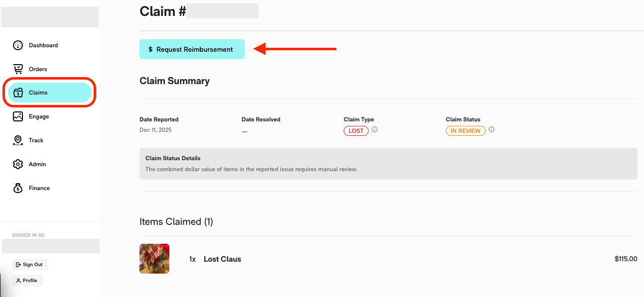This screenshot has height=297, width=644.
Task: Click the Engage picture icon
Action: point(18,116)
